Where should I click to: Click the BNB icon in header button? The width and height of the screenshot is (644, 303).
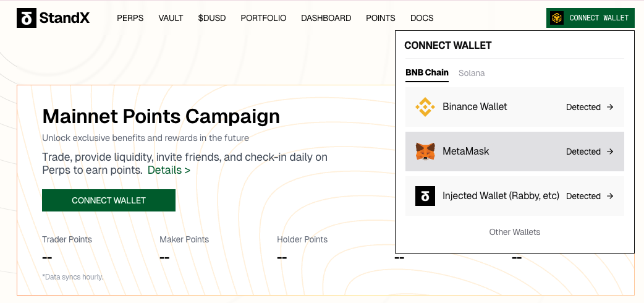[x=557, y=18]
